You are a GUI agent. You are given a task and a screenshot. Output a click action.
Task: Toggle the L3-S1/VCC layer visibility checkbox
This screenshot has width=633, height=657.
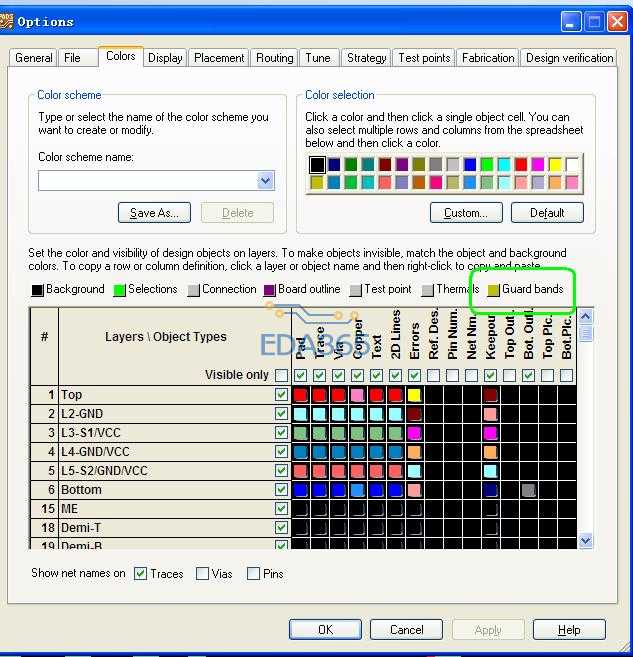coord(281,432)
